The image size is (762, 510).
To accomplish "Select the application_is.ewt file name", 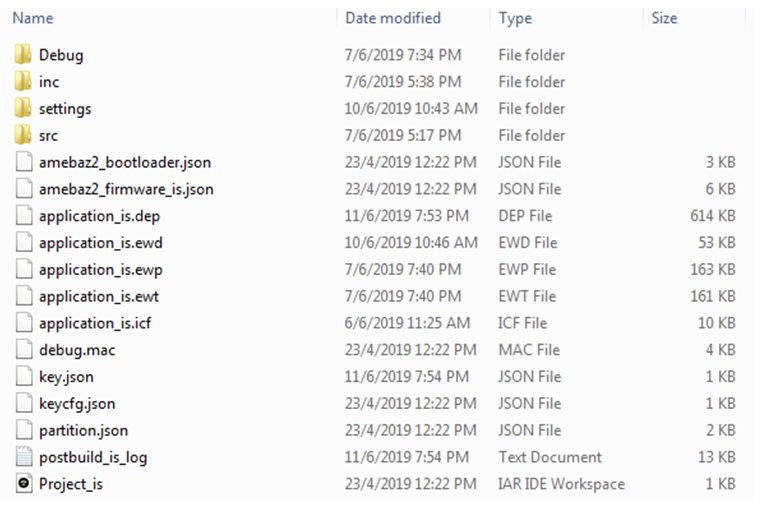I will click(x=99, y=297).
